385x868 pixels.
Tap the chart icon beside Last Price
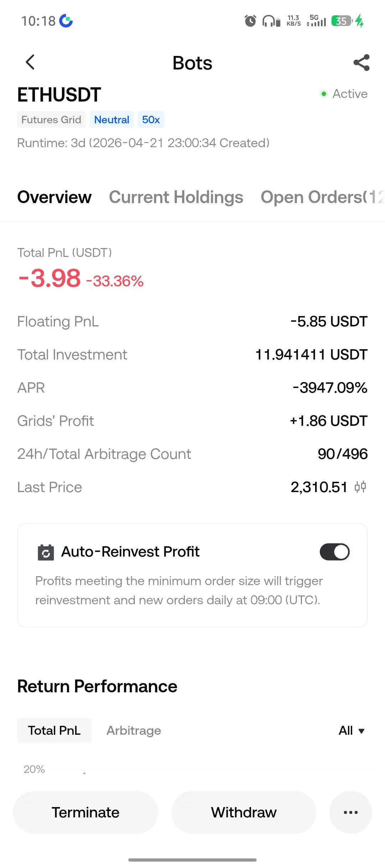click(360, 487)
